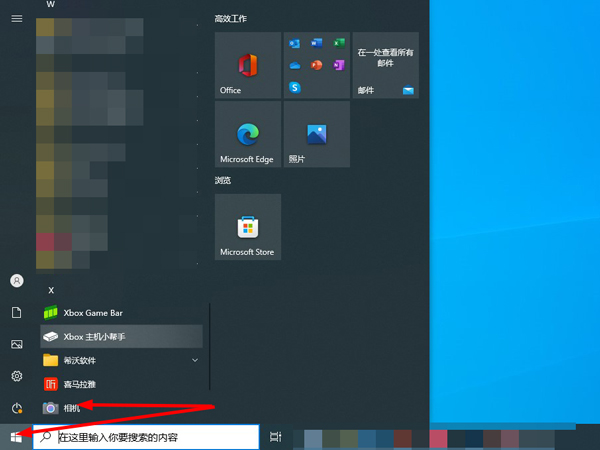The image size is (600, 450).
Task: Open the user account icon
Action: coord(17,281)
